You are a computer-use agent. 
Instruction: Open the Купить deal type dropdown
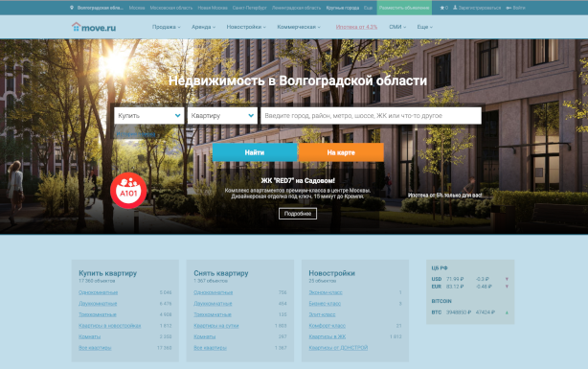click(148, 116)
